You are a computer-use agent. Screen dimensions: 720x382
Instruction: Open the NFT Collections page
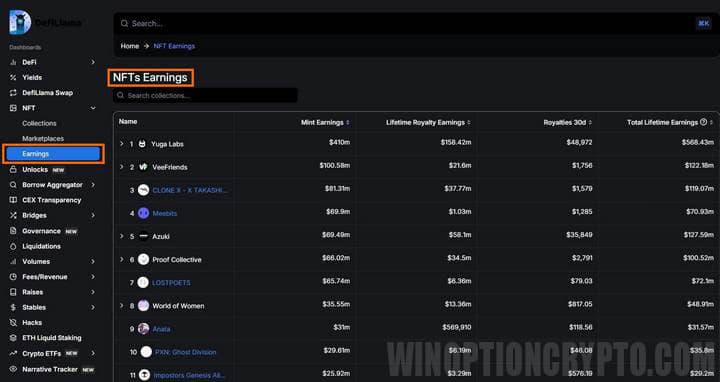pos(39,124)
